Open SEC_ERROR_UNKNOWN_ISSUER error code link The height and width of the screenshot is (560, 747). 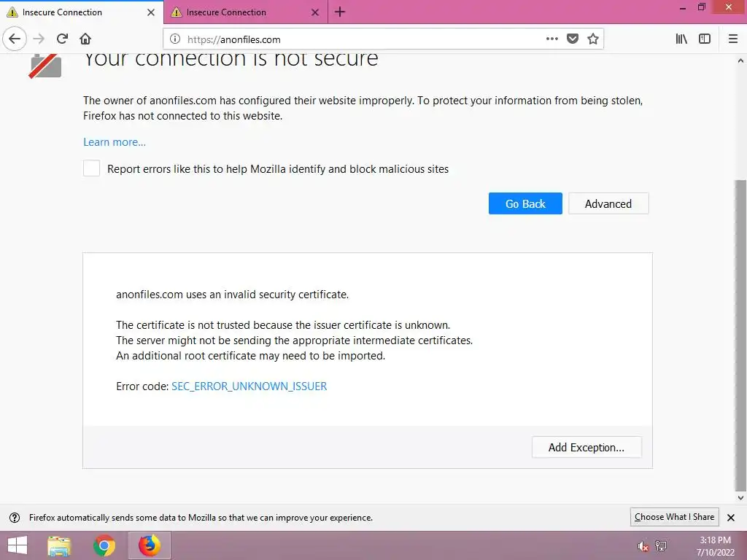click(249, 386)
